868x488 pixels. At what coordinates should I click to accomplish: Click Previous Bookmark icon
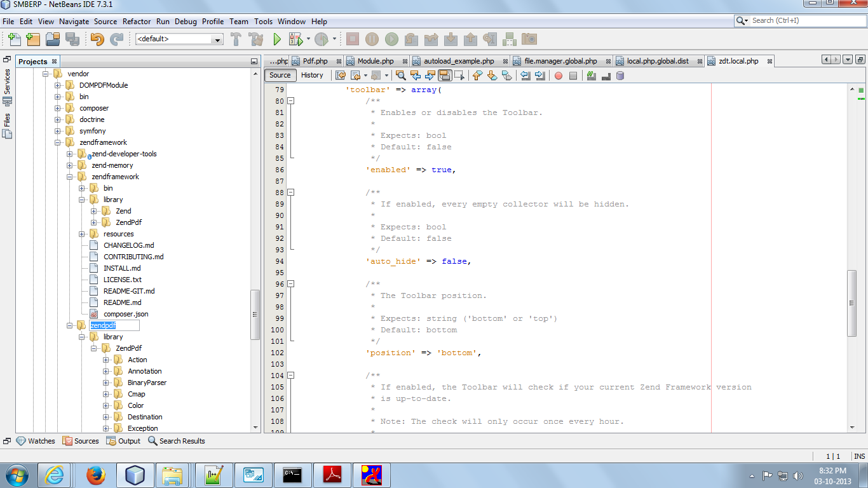[477, 76]
